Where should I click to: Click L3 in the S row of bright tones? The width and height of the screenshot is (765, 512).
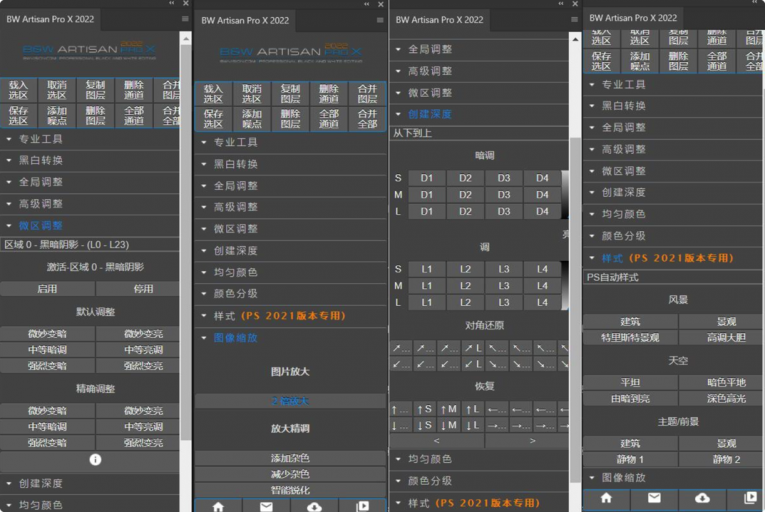pos(503,269)
